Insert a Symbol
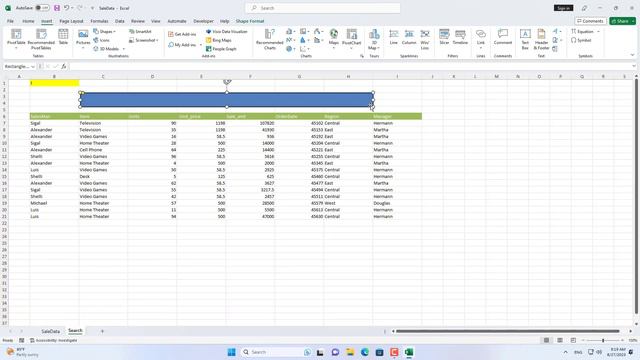The height and width of the screenshot is (360, 640). (x=581, y=40)
